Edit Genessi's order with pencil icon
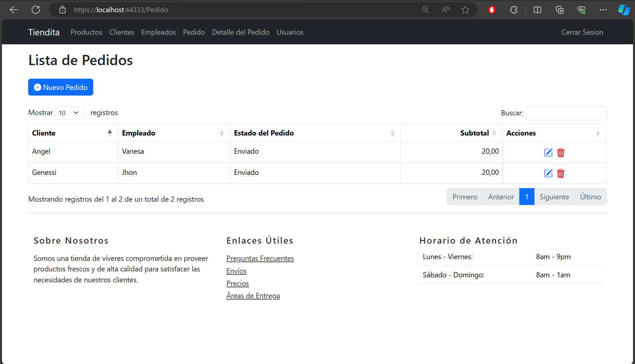 click(548, 173)
